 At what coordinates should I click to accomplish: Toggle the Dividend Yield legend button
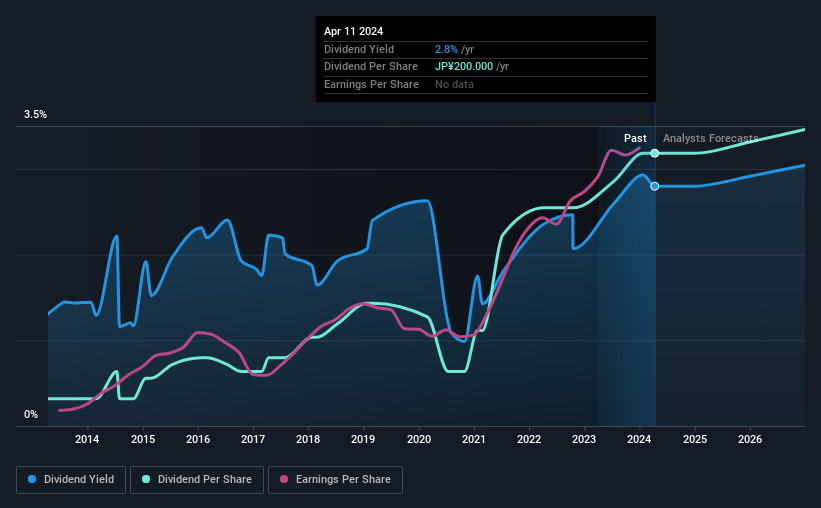coord(71,480)
